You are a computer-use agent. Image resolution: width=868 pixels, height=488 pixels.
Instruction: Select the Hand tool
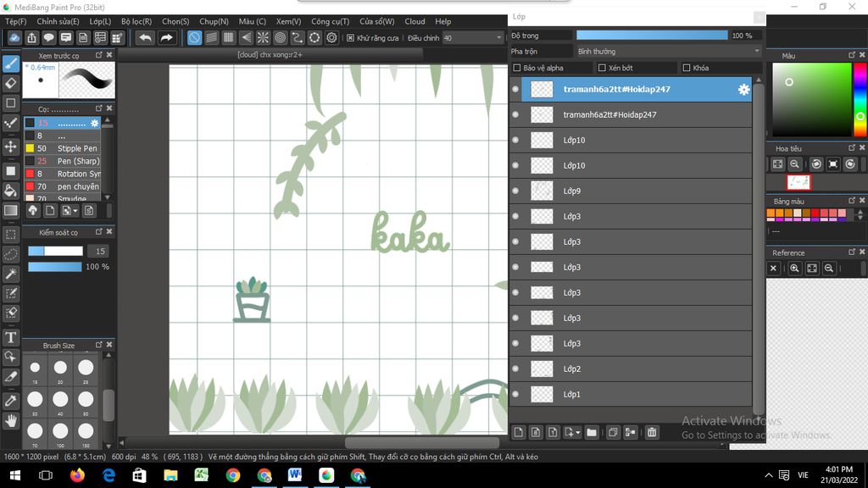click(10, 420)
